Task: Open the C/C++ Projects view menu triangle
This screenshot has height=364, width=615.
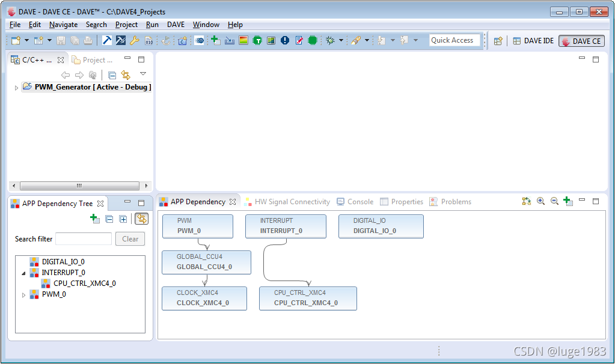Action: pos(143,74)
